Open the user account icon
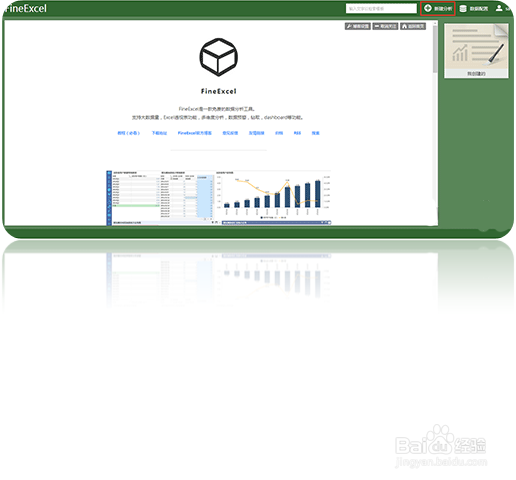 click(x=499, y=8)
